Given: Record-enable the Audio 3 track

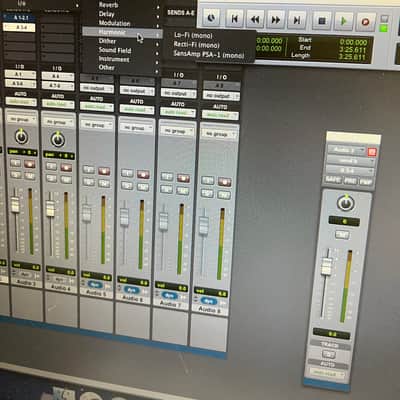Looking at the screenshot, I should [x=29, y=164].
